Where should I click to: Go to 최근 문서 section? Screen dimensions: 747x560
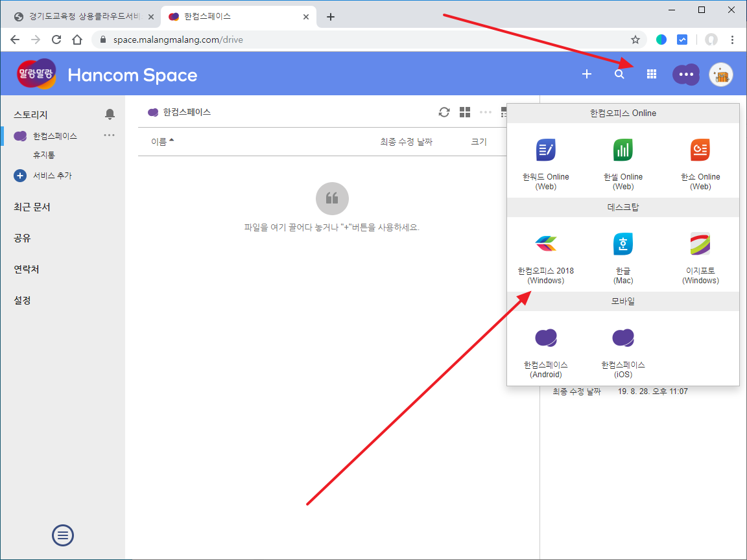click(32, 207)
